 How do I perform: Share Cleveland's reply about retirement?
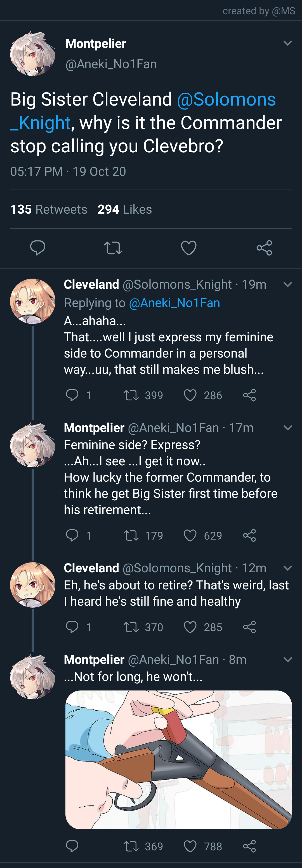click(249, 627)
